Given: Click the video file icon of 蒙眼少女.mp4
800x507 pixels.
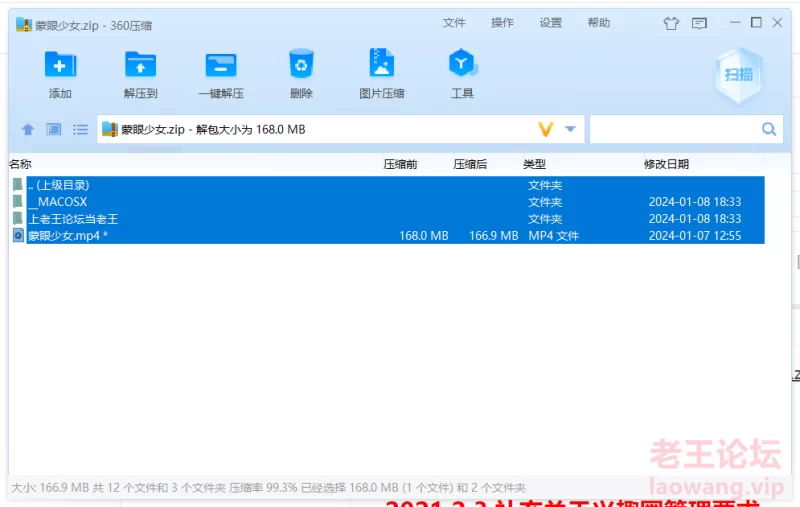Looking at the screenshot, I should tap(18, 235).
